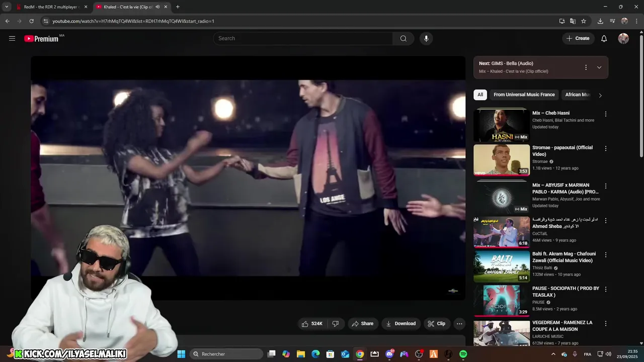The width and height of the screenshot is (644, 362).
Task: Install app icon in address bar
Action: click(x=562, y=21)
